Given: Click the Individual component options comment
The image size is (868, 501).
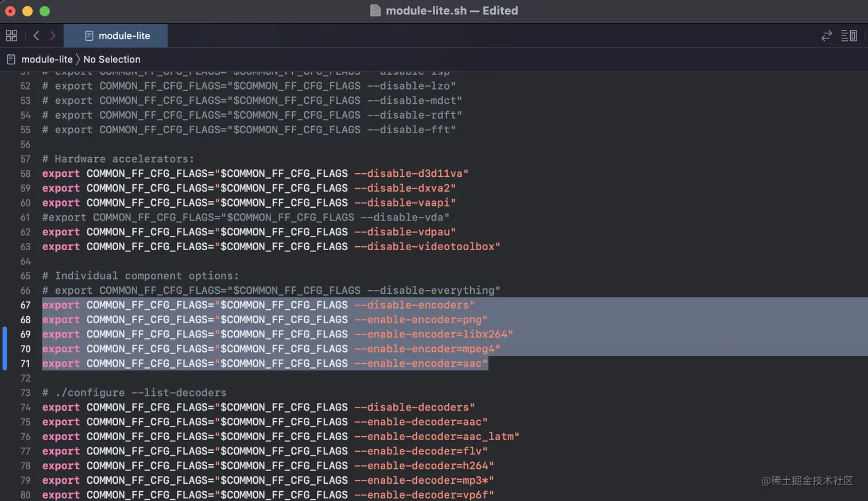Looking at the screenshot, I should [x=141, y=276].
